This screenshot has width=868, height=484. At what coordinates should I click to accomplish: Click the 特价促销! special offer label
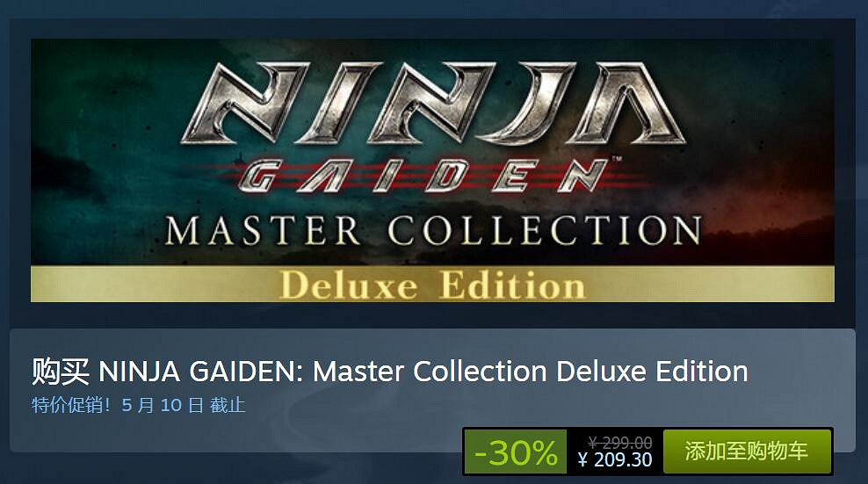(71, 405)
